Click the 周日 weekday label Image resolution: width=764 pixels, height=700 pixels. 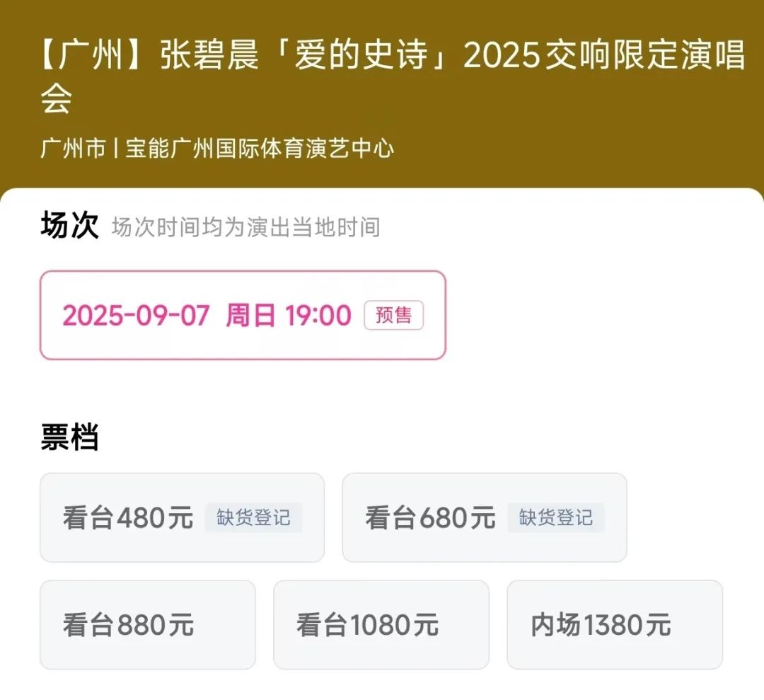pyautogui.click(x=250, y=316)
